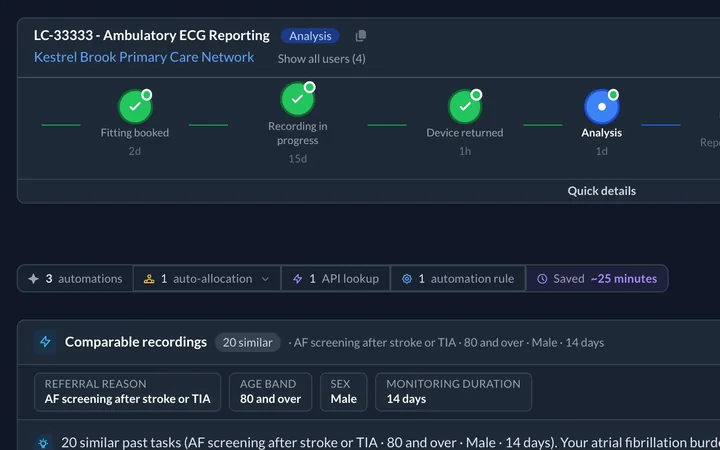Click the 1h duration under Device returned
This screenshot has width=720, height=450.
coord(465,151)
